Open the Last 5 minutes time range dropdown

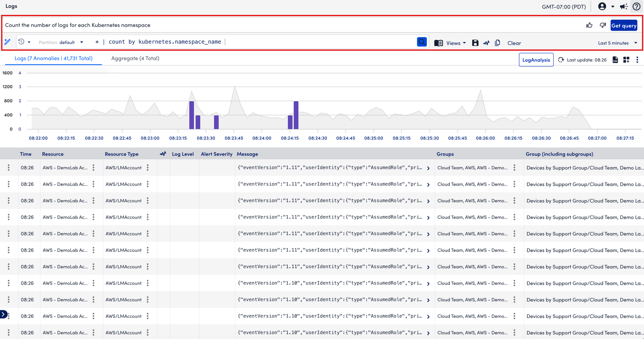618,43
